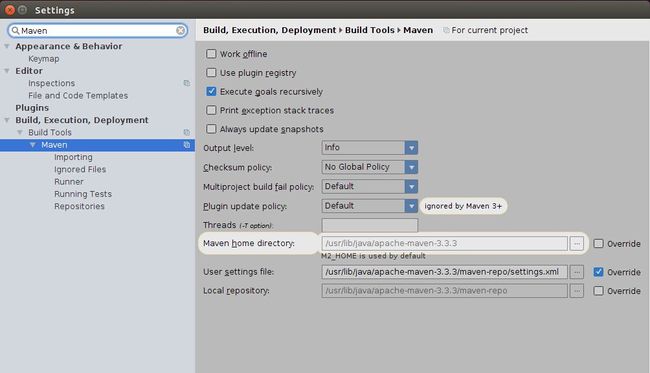Viewport: 650px width, 373px height.
Task: Clear the Maven search text
Action: tap(180, 31)
